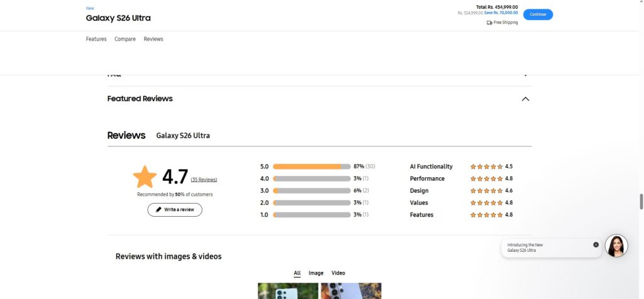Click the page vertical scrollbar thumb
Viewport: 644px width, 299px height.
click(x=641, y=202)
